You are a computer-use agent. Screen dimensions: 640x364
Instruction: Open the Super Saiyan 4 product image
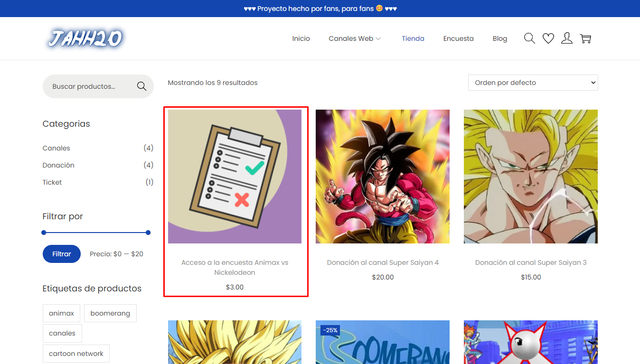pos(382,177)
